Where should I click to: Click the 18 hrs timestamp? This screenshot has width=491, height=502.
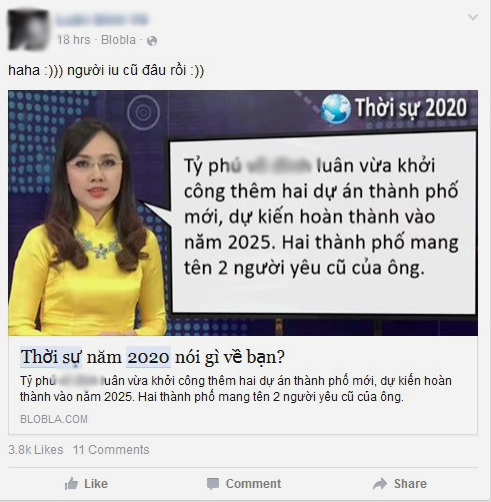coord(74,40)
